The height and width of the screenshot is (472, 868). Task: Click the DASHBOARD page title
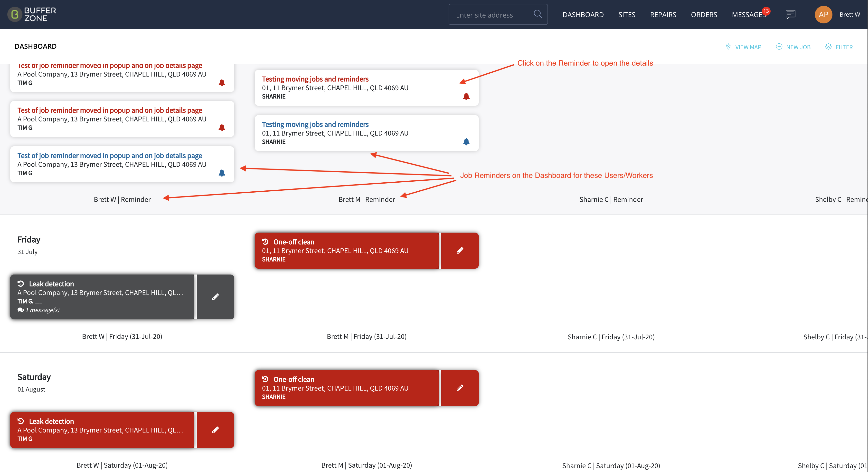(35, 46)
